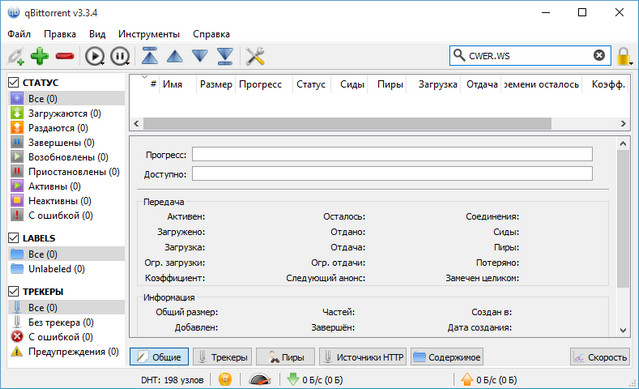The width and height of the screenshot is (639, 389).
Task: Move torrent down in queue
Action: (x=200, y=56)
